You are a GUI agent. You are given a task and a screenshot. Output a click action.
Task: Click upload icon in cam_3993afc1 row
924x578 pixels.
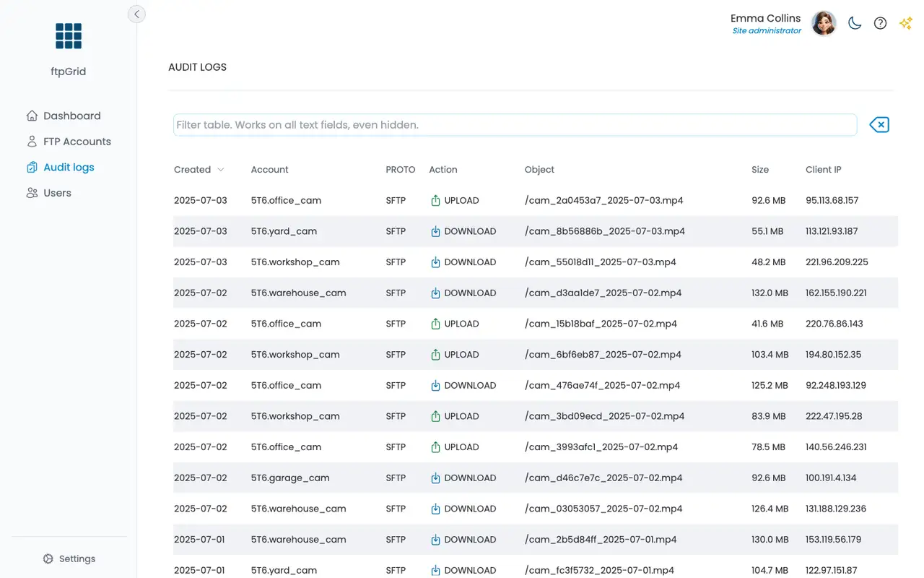point(435,447)
